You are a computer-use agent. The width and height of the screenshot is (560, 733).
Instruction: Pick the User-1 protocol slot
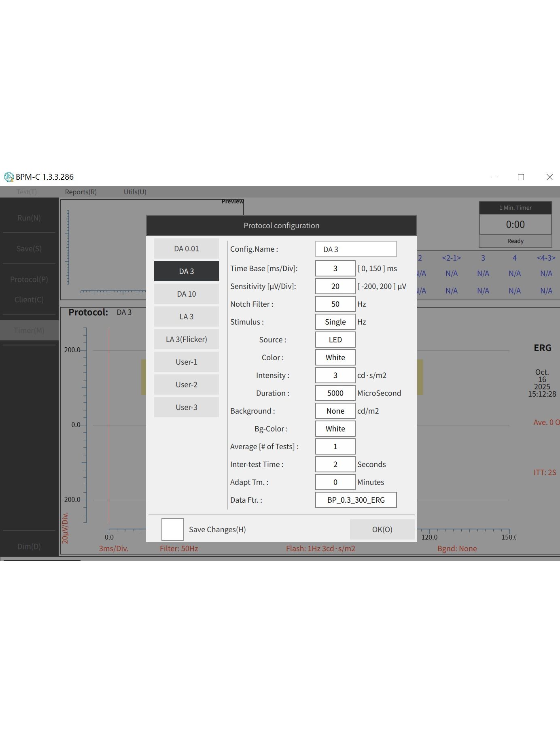point(186,362)
